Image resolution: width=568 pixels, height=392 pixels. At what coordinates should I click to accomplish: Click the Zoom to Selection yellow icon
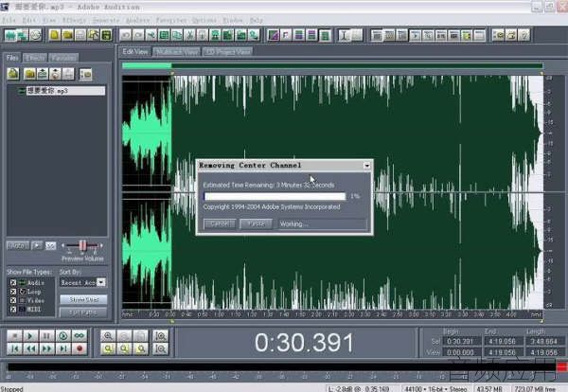[x=108, y=348]
